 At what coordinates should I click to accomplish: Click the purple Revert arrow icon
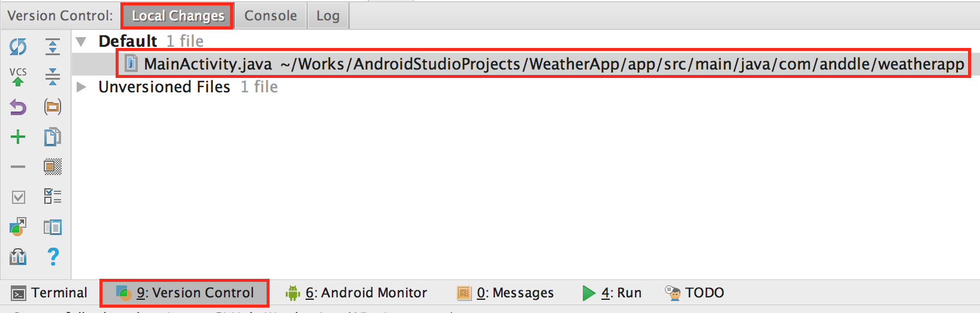18,107
